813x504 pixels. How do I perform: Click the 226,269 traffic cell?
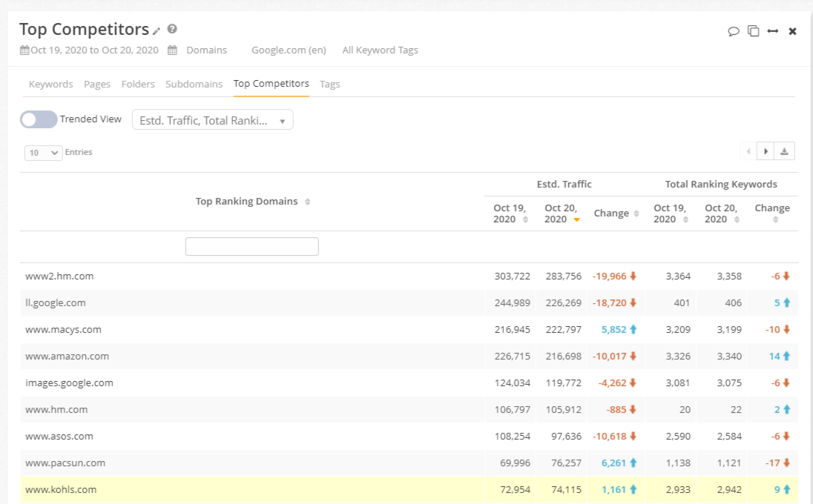point(564,303)
